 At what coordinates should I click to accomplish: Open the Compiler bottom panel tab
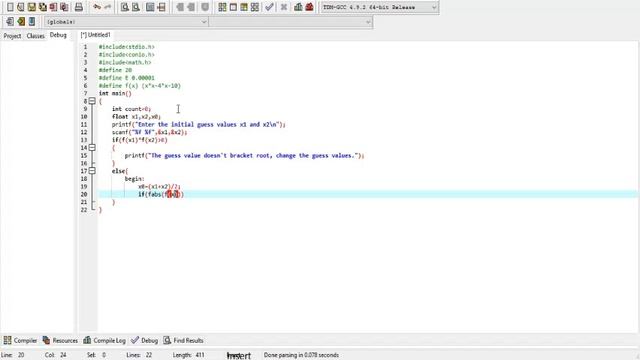(x=20, y=340)
